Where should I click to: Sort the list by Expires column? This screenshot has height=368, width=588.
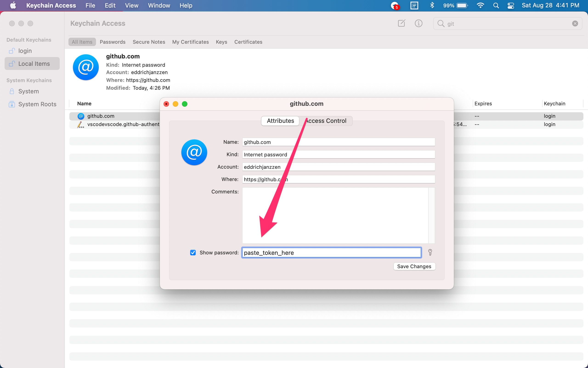tap(483, 104)
